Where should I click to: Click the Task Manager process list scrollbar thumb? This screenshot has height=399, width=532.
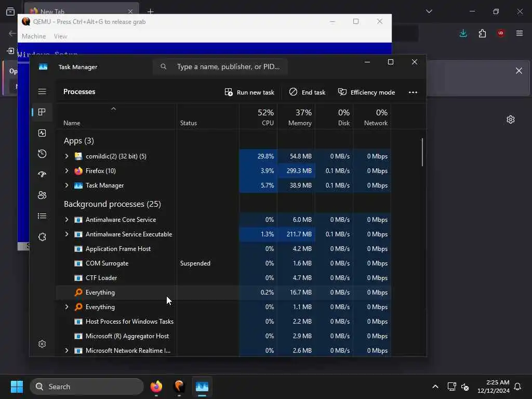coord(422,152)
